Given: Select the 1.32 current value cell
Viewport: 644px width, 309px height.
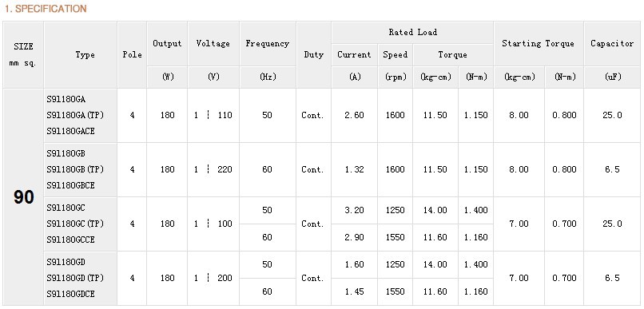Looking at the screenshot, I should (x=354, y=169).
